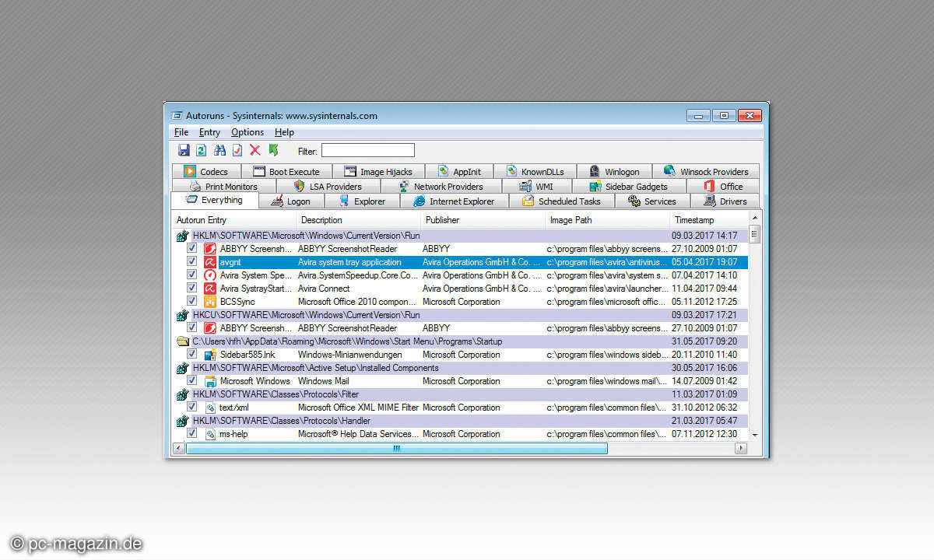934x560 pixels.
Task: Click the red X Delete icon
Action: point(255,150)
